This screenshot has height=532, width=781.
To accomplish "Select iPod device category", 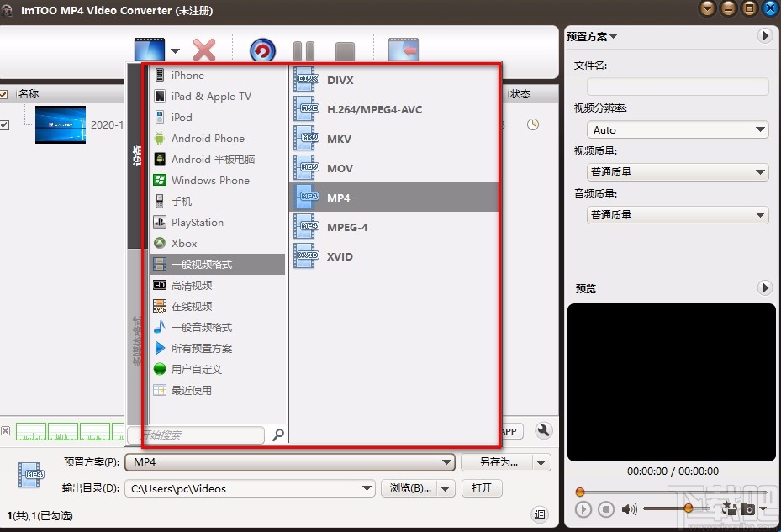I will point(218,117).
